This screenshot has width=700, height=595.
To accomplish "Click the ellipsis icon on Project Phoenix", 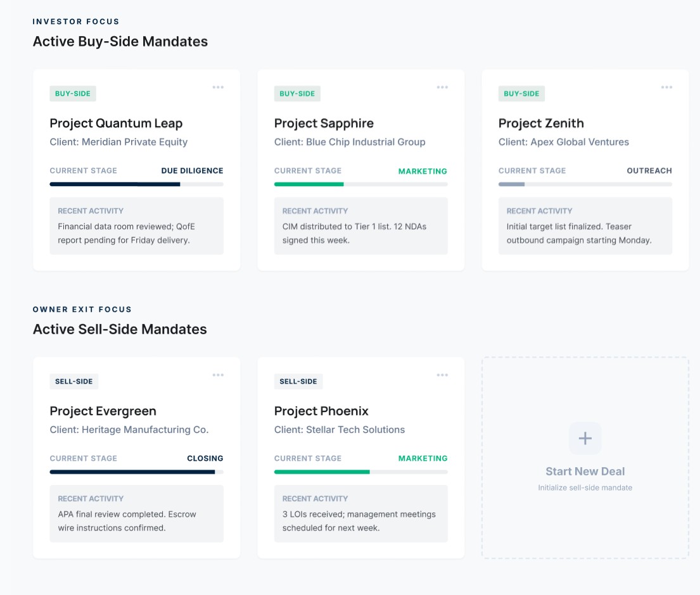I will [x=442, y=375].
